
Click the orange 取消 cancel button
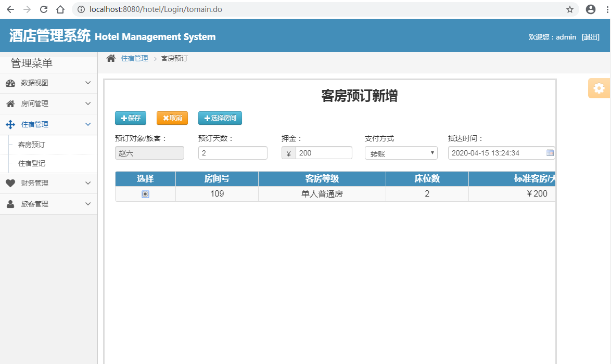tap(172, 118)
